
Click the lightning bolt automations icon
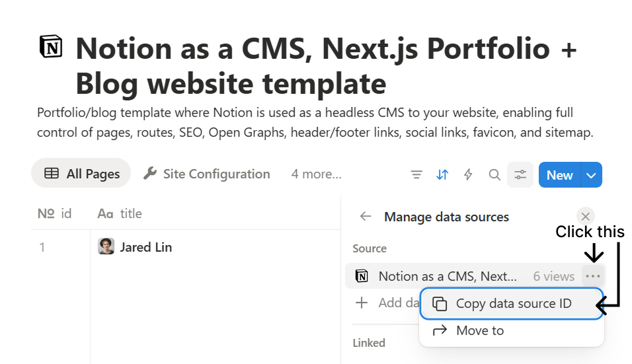(x=469, y=175)
